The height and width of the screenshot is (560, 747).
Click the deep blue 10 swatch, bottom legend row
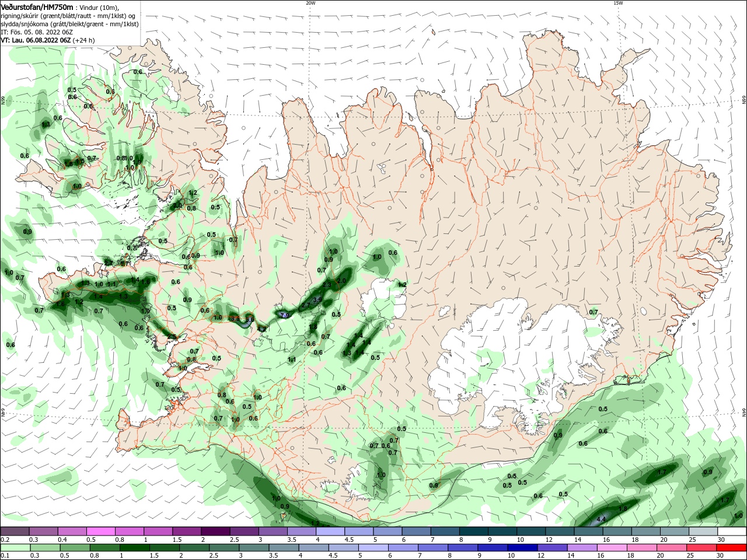pyautogui.click(x=522, y=548)
